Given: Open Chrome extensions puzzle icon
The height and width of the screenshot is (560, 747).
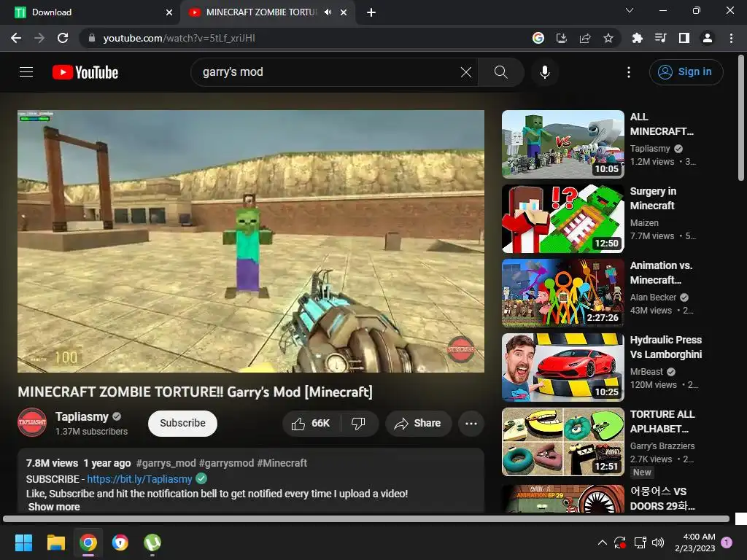Looking at the screenshot, I should [x=637, y=38].
